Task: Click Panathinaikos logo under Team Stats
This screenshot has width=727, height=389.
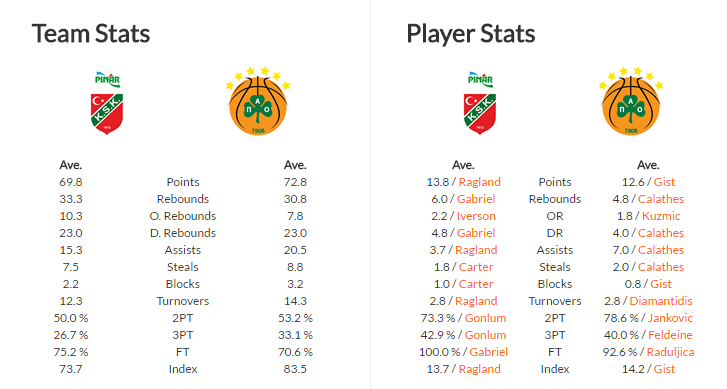Action: click(258, 102)
